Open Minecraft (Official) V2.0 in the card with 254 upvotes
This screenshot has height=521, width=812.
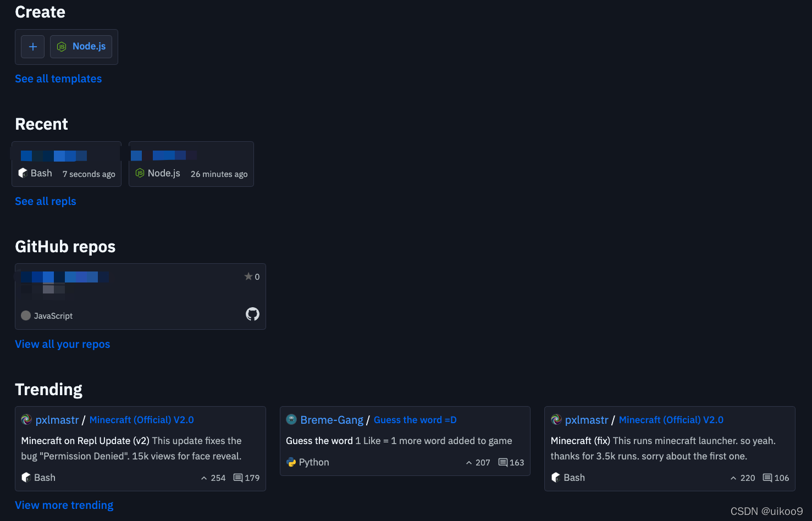(142, 420)
